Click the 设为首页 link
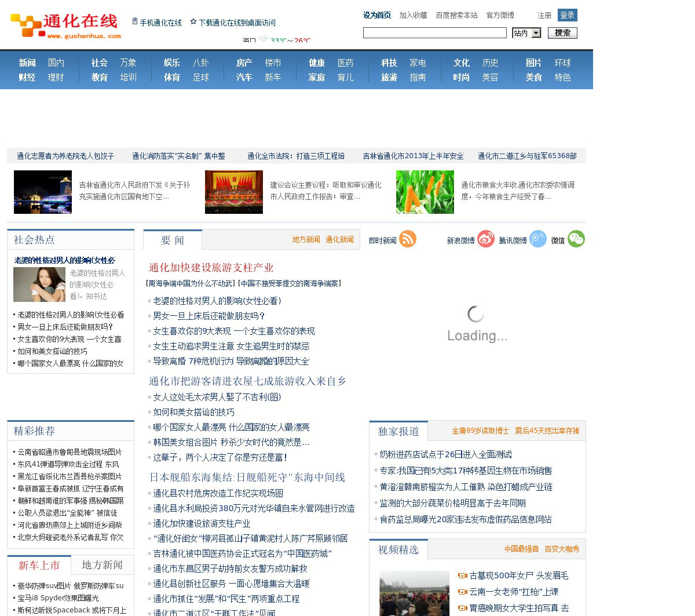This screenshot has width=695, height=616. pos(377,15)
